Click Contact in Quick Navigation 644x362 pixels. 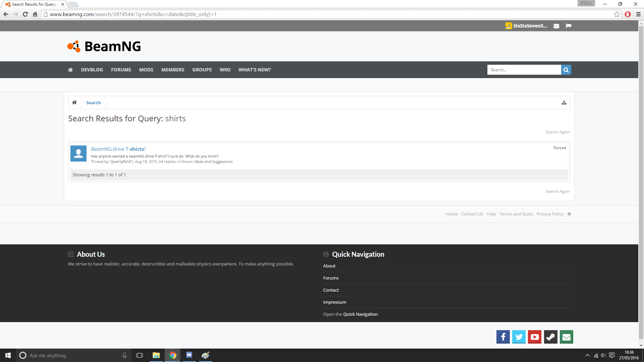click(331, 290)
